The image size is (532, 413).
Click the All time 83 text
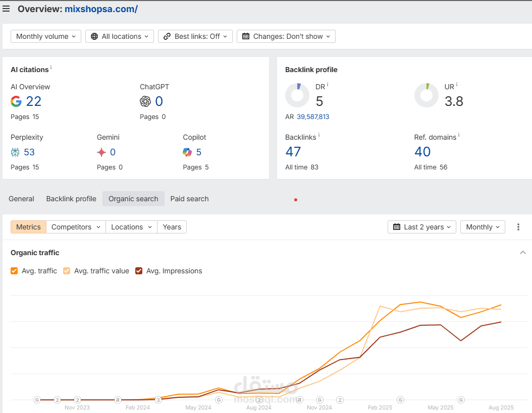[x=302, y=167]
